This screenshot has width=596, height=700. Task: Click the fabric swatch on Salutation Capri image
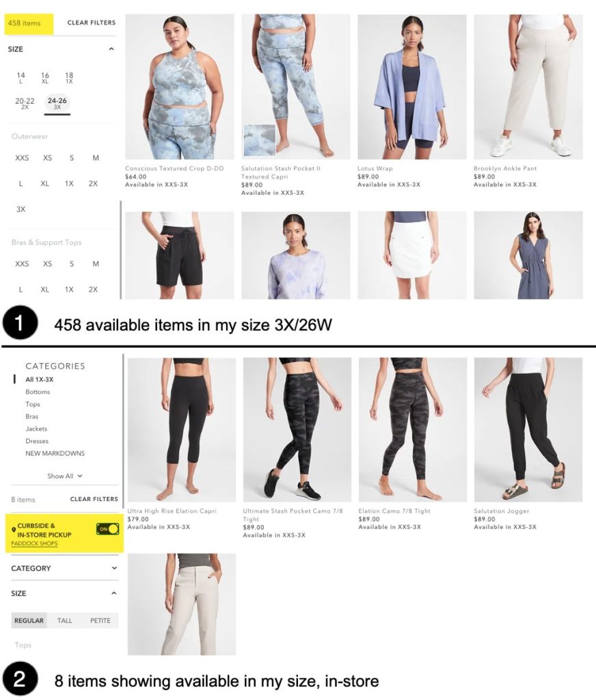pyautogui.click(x=259, y=140)
